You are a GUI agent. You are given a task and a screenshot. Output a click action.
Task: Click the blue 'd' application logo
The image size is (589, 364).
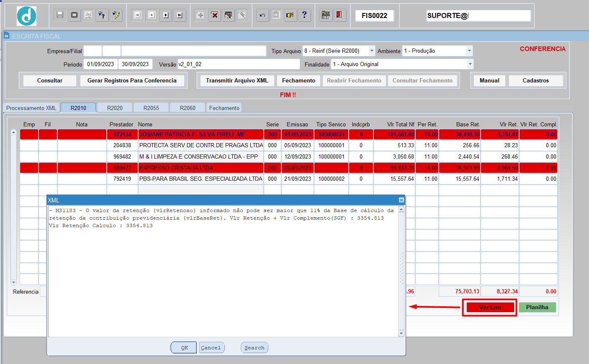(26, 16)
